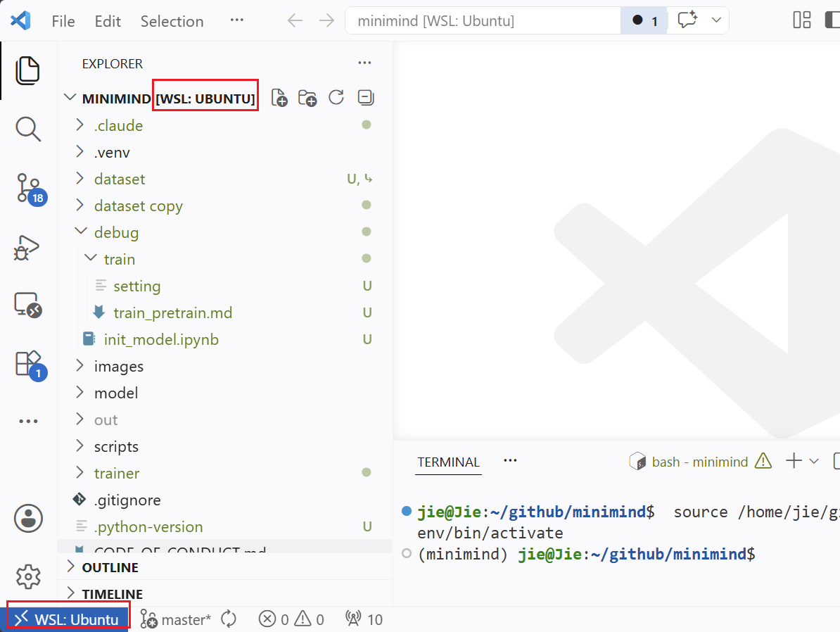
Task: Open the .python-version file
Action: click(225, 527)
